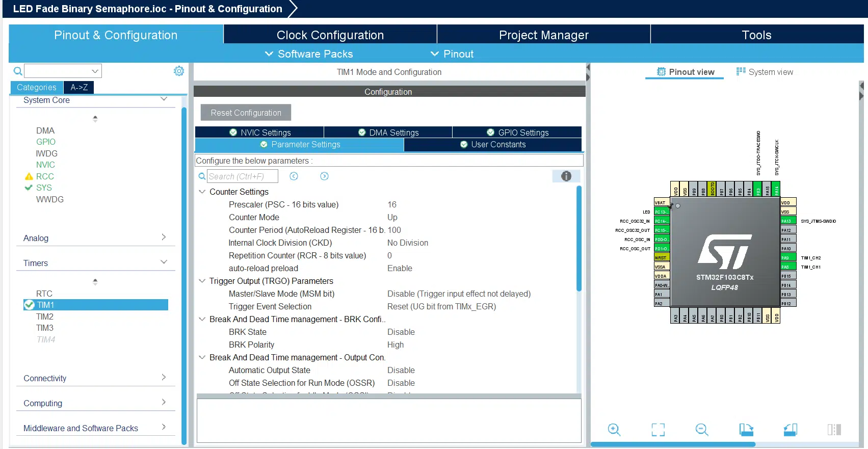Click the parameter info icon
868x449 pixels.
point(566,176)
